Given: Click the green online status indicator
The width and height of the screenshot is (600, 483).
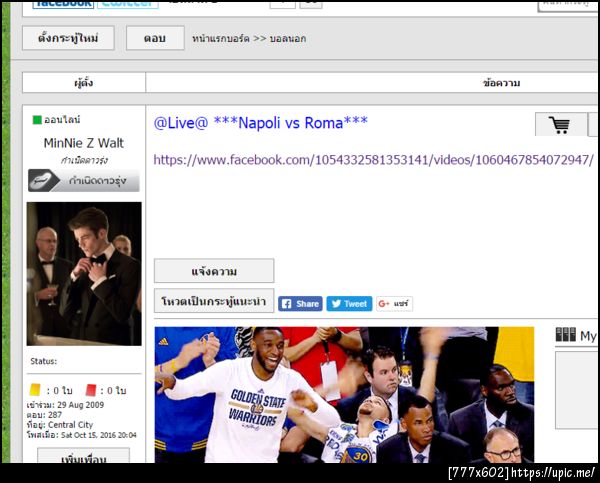Looking at the screenshot, I should coord(37,120).
